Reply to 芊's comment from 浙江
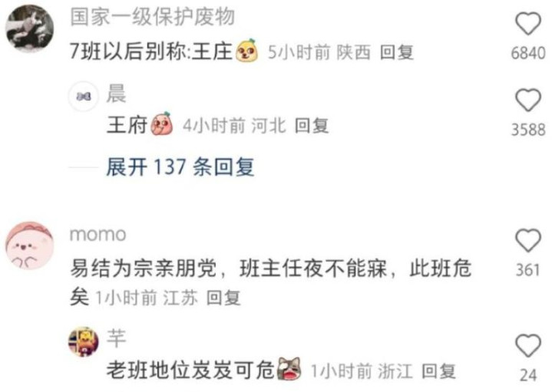This screenshot has height=392, width=552. 438,371
